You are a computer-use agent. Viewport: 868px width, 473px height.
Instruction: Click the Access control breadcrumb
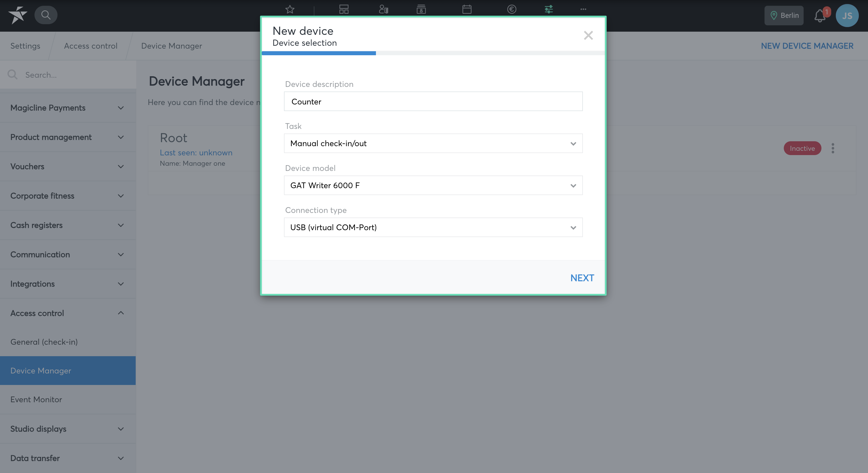click(x=91, y=46)
